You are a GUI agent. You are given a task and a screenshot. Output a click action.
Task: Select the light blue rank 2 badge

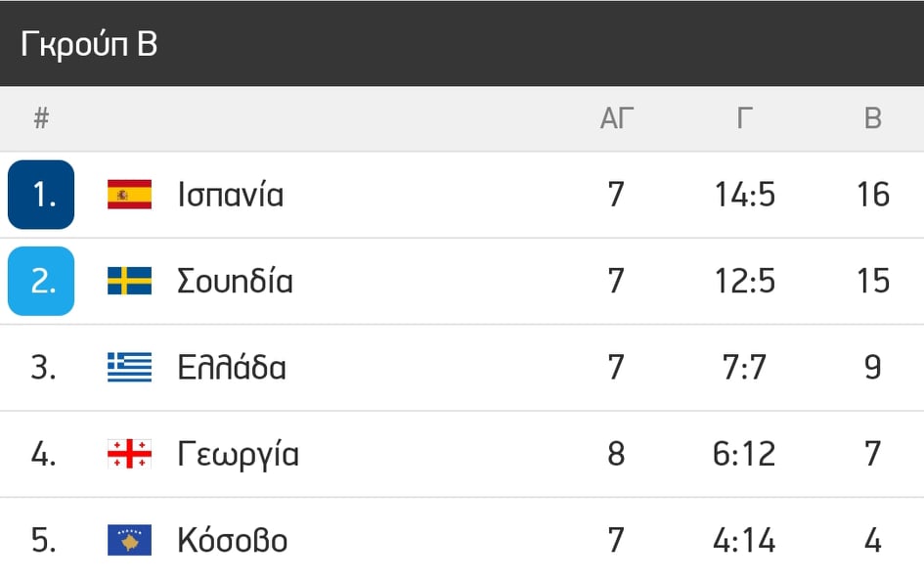click(41, 281)
